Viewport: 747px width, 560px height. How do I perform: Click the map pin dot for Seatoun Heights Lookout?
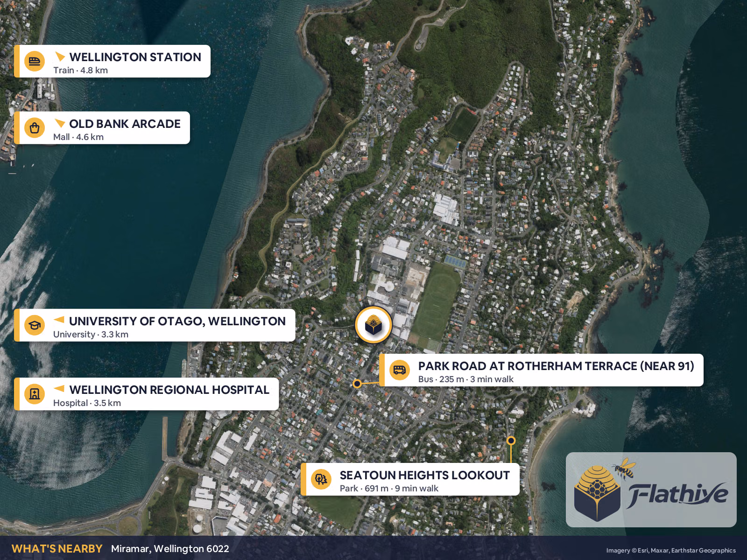(511, 441)
